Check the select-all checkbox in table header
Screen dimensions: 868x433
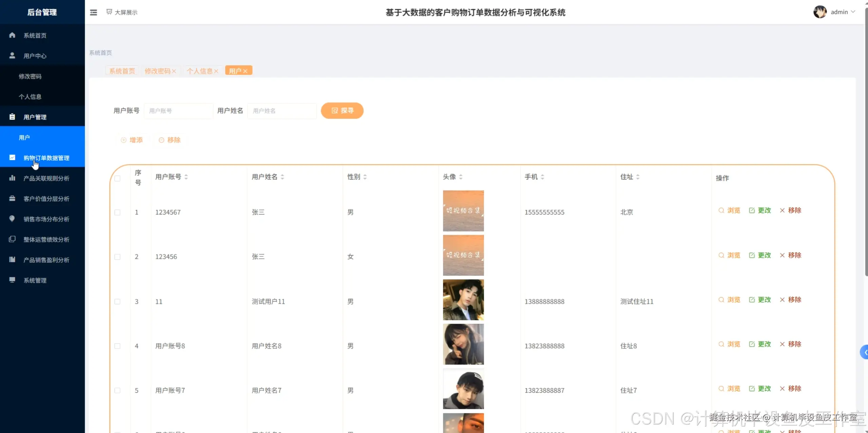pos(118,178)
